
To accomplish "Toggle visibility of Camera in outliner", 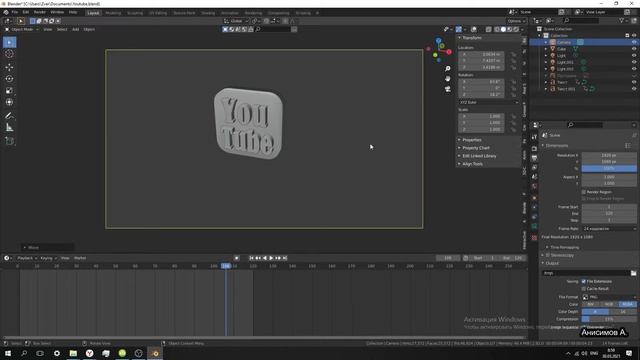I will pos(634,42).
